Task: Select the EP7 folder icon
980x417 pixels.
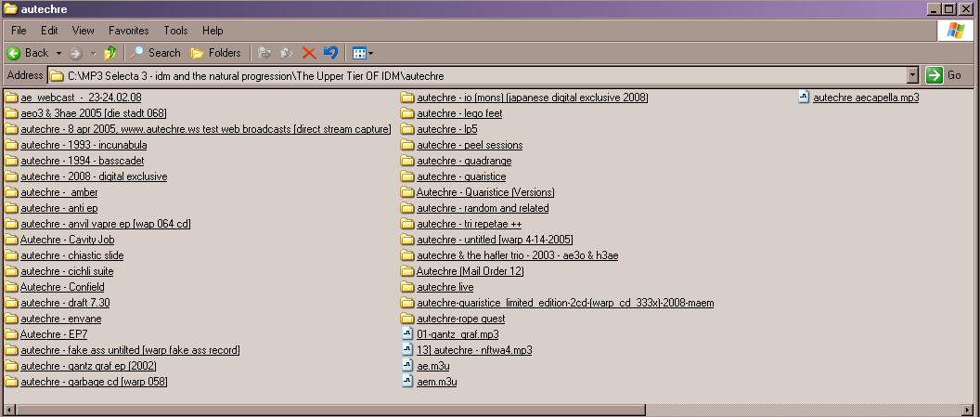Action: point(11,334)
